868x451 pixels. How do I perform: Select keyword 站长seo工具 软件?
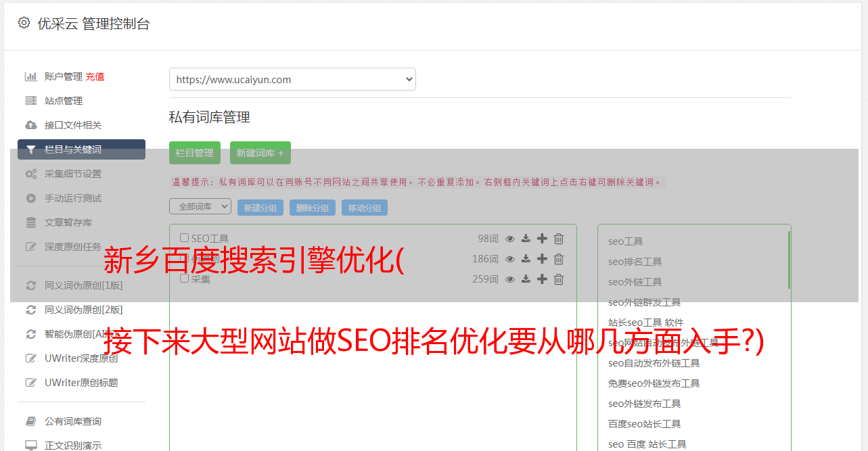[645, 323]
